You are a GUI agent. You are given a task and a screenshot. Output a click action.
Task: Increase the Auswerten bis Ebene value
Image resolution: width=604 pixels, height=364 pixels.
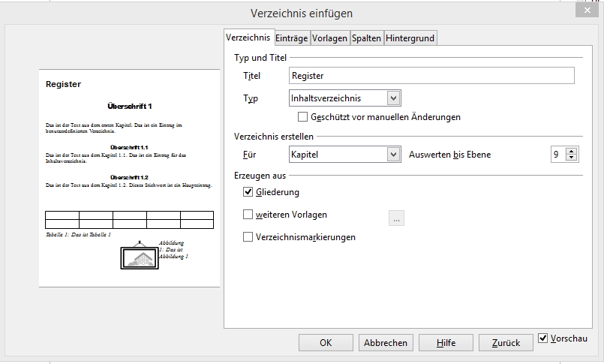(x=572, y=151)
